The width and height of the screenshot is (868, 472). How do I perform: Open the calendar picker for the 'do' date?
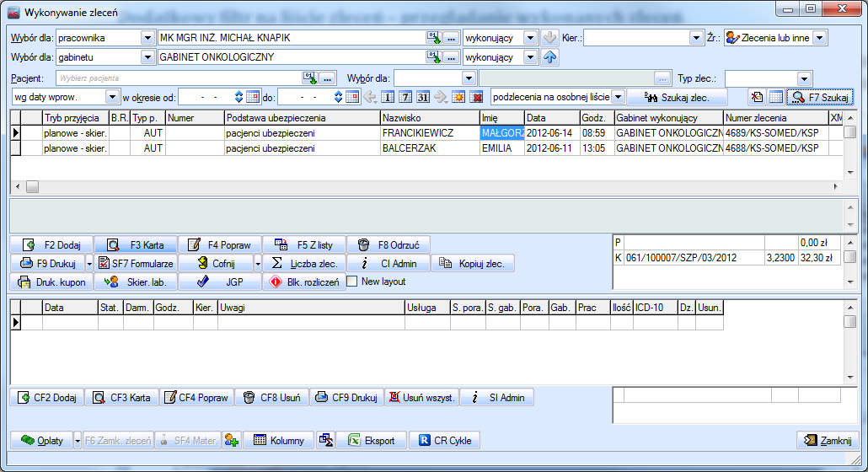(352, 97)
